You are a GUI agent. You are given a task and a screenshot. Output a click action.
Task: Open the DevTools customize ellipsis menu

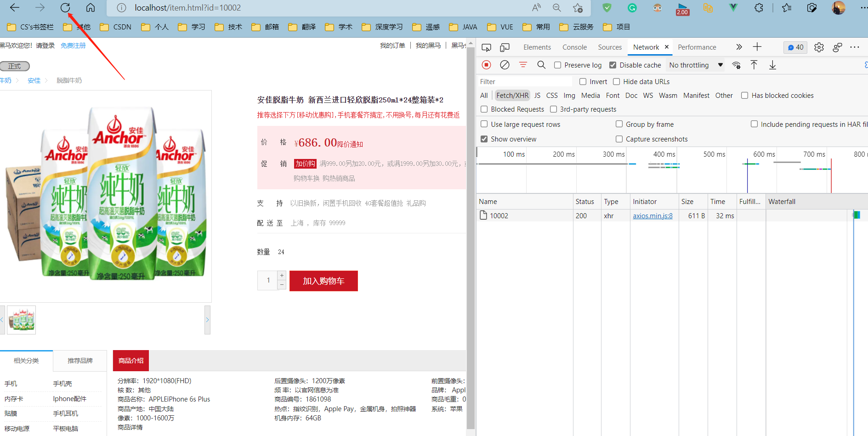pos(855,47)
